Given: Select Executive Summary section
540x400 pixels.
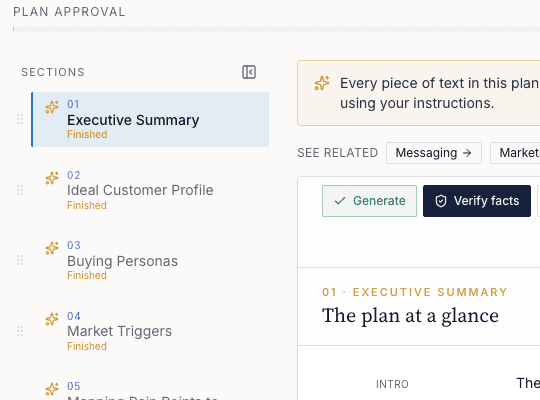Looking at the screenshot, I should pyautogui.click(x=150, y=119).
